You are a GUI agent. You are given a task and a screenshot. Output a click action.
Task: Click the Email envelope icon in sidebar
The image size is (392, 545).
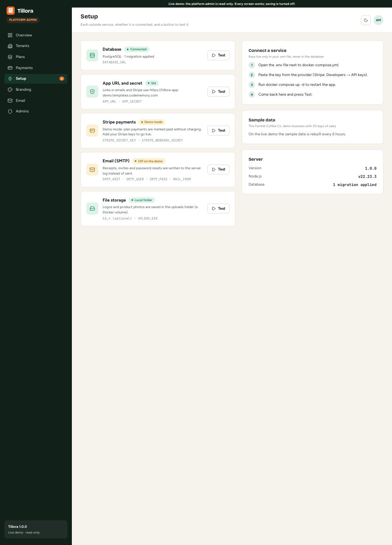10,101
